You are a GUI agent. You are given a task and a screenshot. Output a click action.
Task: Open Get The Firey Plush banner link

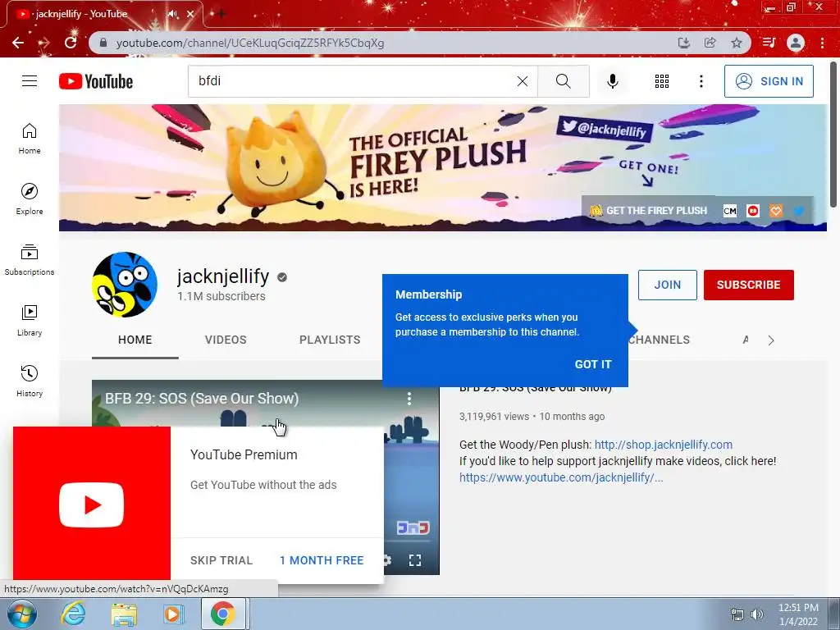coord(649,211)
